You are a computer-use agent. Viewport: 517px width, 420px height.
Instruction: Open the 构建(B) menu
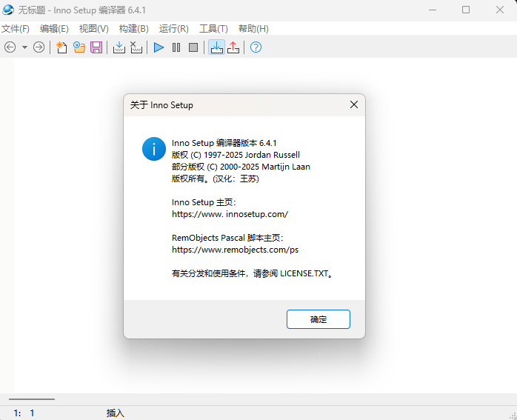(x=134, y=29)
